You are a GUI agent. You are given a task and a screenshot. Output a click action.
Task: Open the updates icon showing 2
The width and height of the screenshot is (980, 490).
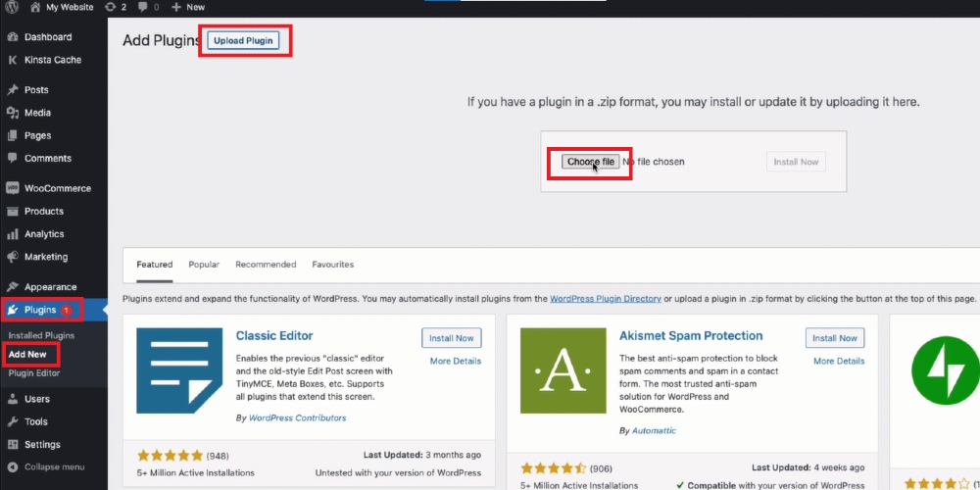(111, 7)
